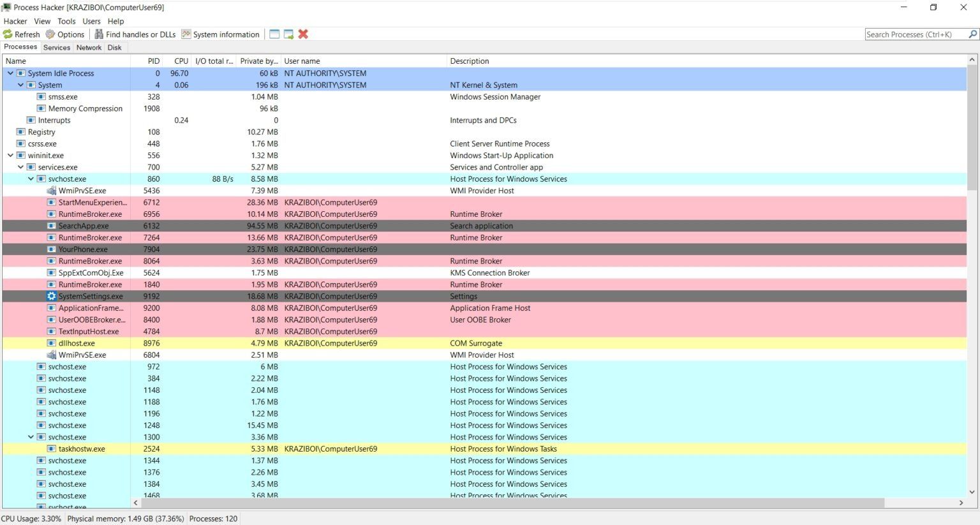Collapse svchost.exe PID 1300 node
Image resolution: width=980 pixels, height=525 pixels.
[x=31, y=437]
